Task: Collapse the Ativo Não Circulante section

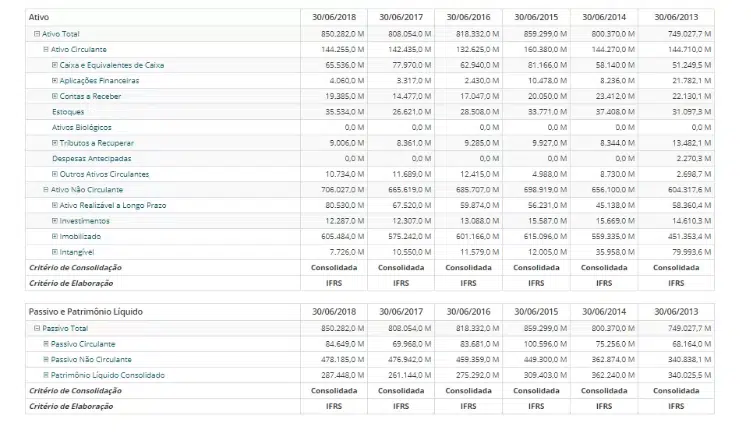Action: tap(46, 189)
